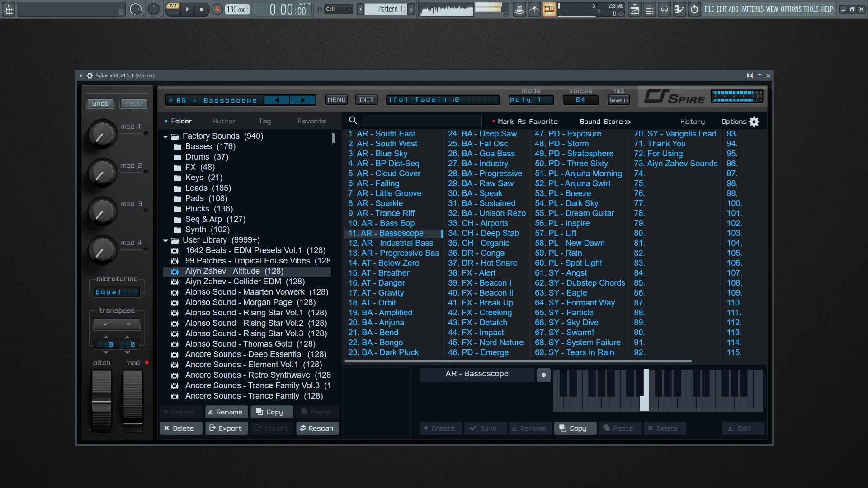
Task: Select the Author browse mode
Action: [224, 121]
